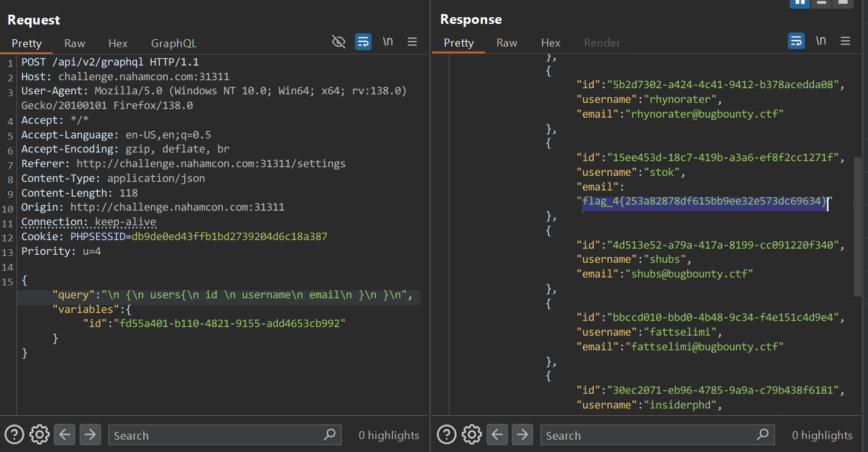This screenshot has height=452, width=868.
Task: Click the Response vertical scrollbar thumb
Action: 857,227
